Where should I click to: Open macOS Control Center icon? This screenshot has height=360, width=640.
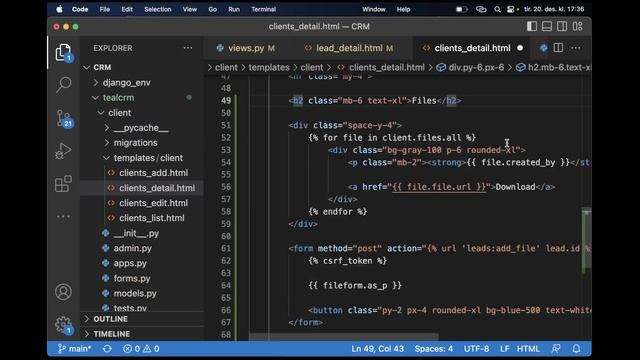tap(510, 9)
